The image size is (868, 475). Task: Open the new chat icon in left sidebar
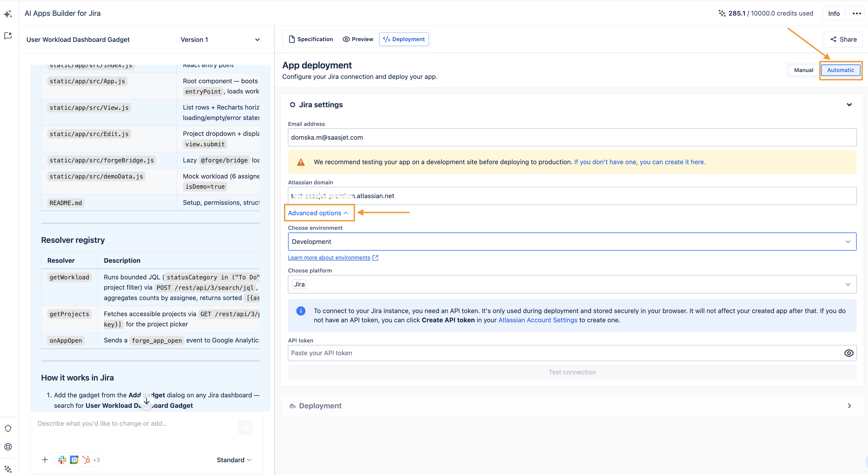pos(8,36)
